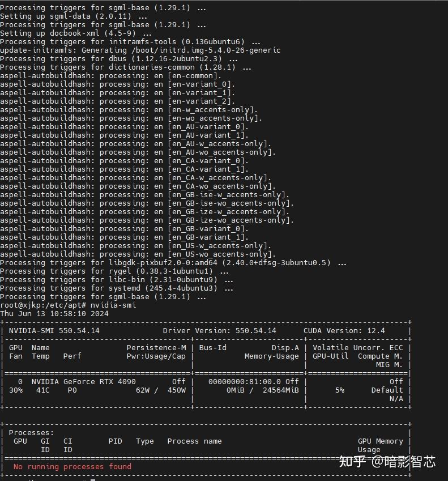Click the "Memory-Usage" column header

[272, 356]
